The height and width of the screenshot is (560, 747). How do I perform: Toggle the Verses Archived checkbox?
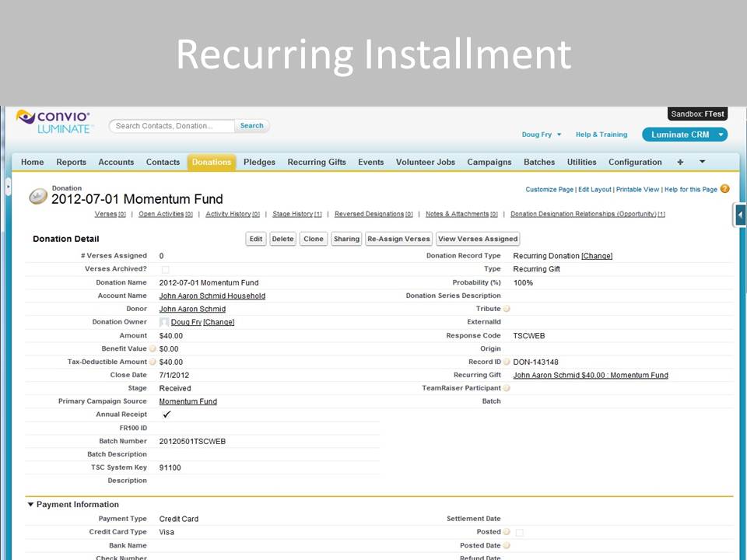click(165, 269)
